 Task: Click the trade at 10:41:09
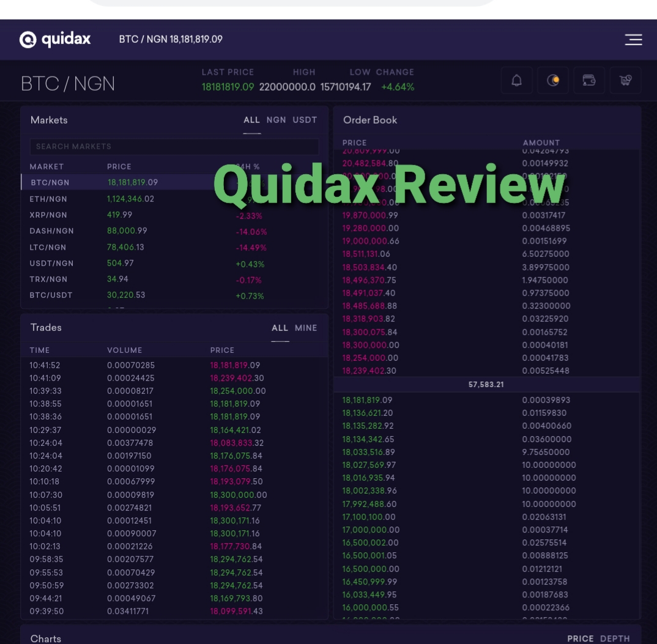(174, 379)
